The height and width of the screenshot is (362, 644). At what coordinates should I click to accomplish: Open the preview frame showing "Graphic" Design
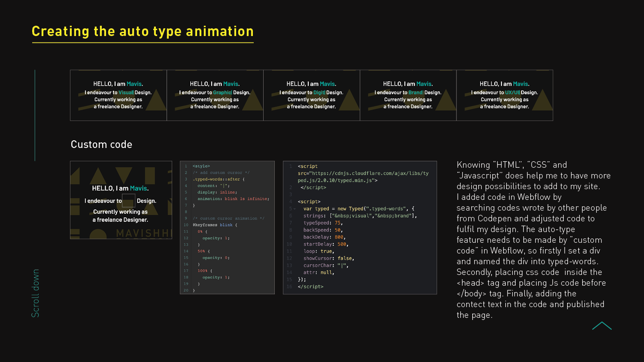(215, 95)
